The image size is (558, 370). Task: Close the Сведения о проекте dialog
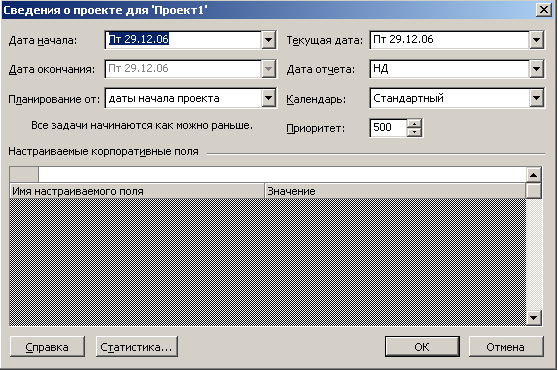click(x=544, y=10)
